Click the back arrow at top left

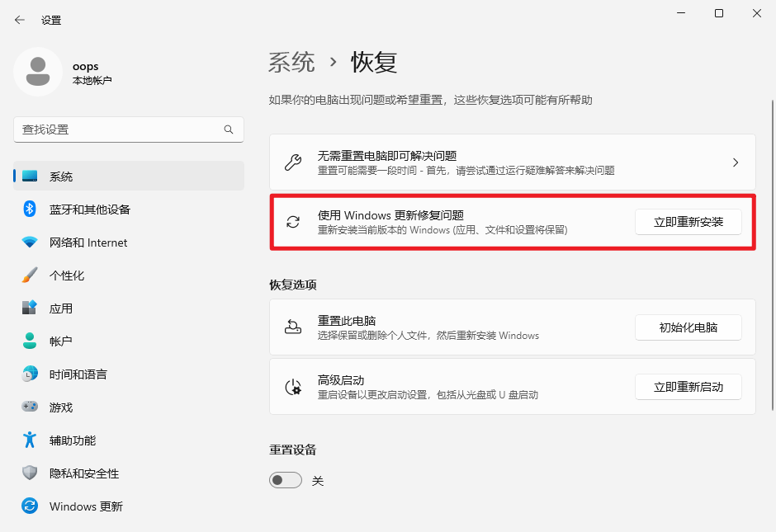click(x=18, y=19)
